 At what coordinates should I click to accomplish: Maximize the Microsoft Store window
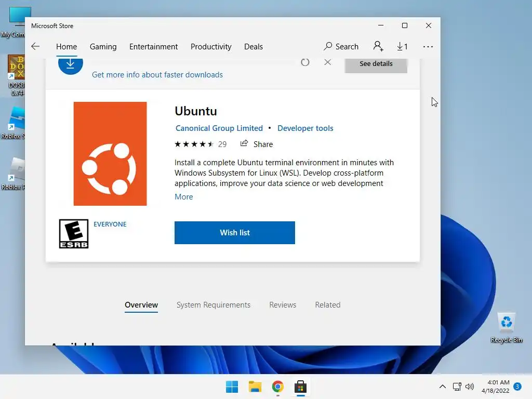coord(404,25)
